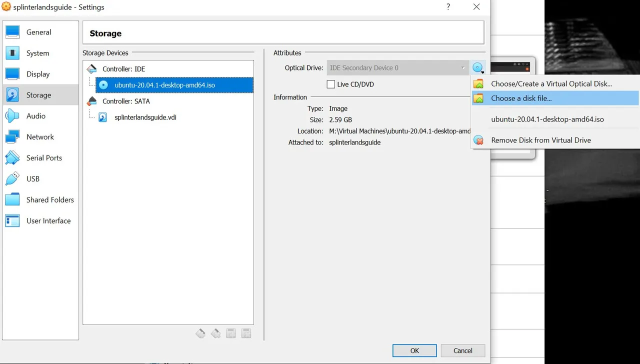This screenshot has width=640, height=364.
Task: Click the General monitor icon
Action: 12,32
